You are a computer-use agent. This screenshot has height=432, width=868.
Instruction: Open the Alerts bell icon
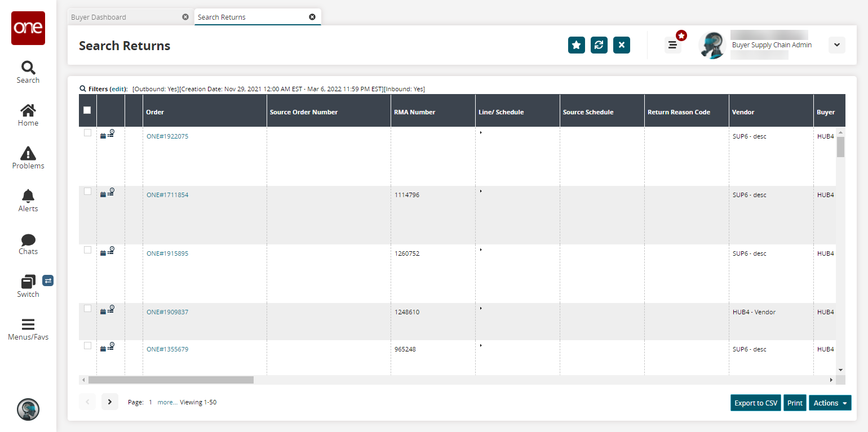click(28, 196)
